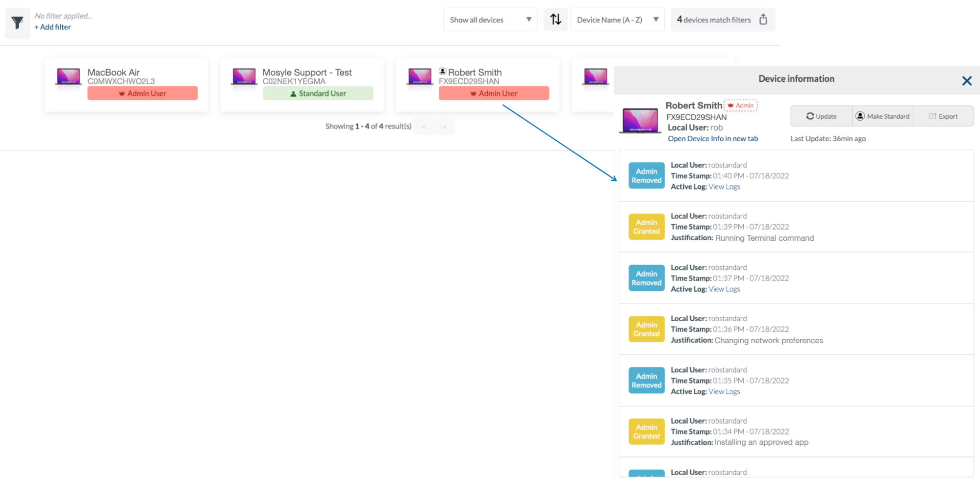The height and width of the screenshot is (483, 980).
Task: Click + Add filter link
Action: click(x=52, y=27)
